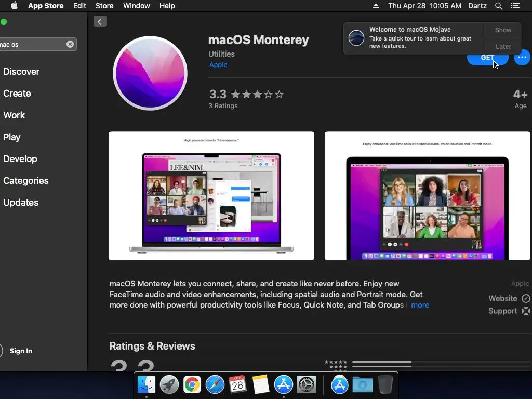Click the Support link
The width and height of the screenshot is (532, 399).
tap(502, 311)
